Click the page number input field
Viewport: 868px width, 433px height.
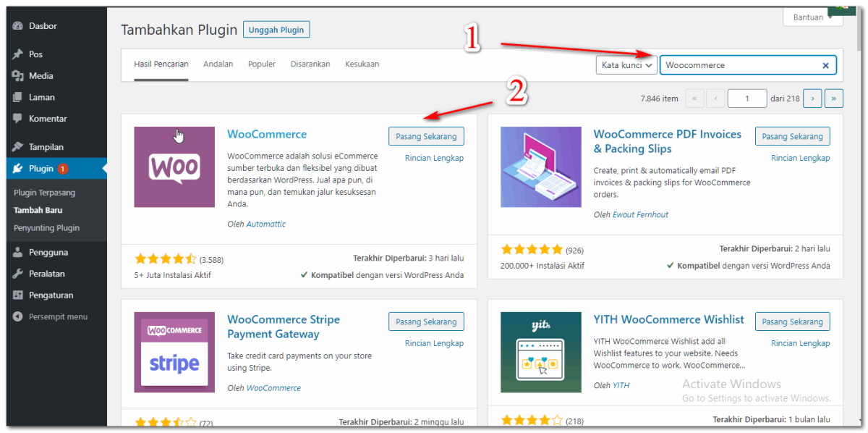[746, 98]
